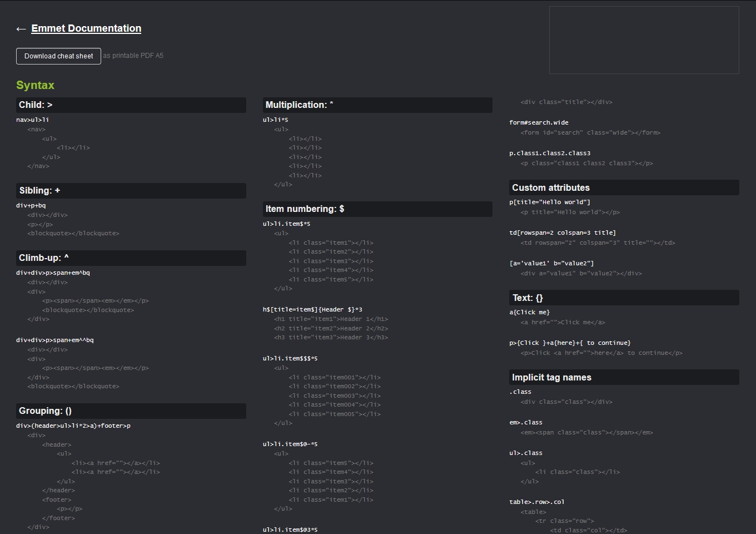Select the 'Child: >' section header
This screenshot has height=534, width=756.
coord(131,105)
